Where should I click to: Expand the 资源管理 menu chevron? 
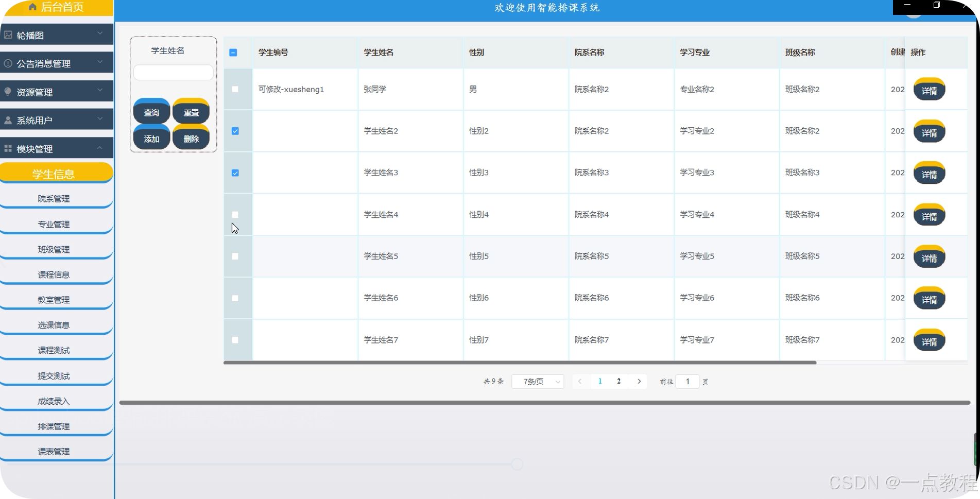pos(100,90)
